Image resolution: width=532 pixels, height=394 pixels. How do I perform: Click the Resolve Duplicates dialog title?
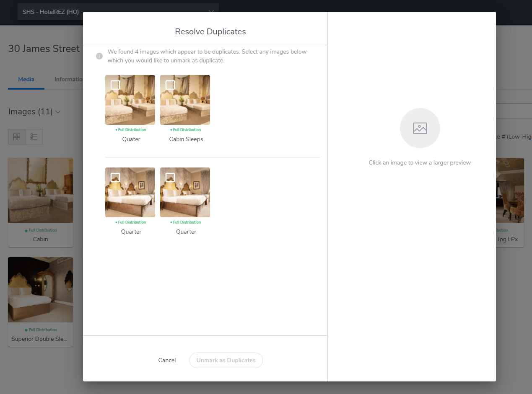coord(210,31)
